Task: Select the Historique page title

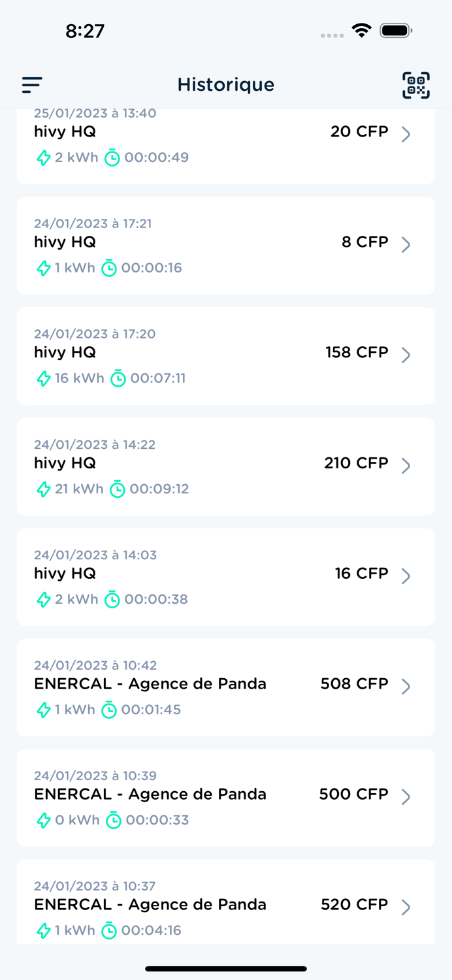Action: 226,85
